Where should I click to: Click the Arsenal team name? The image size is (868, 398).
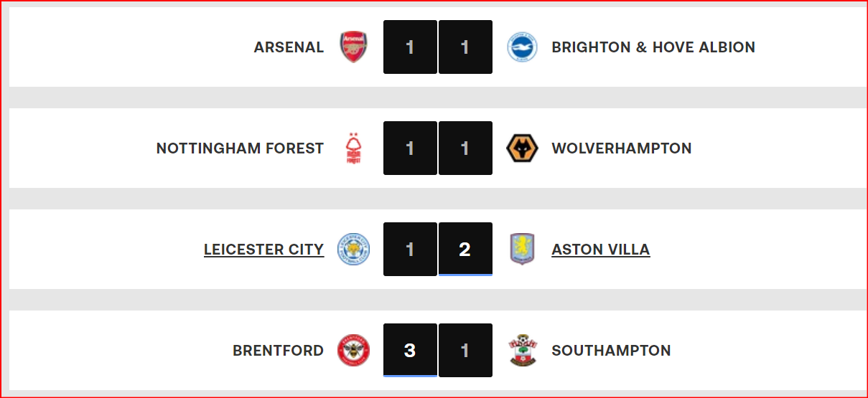click(289, 47)
